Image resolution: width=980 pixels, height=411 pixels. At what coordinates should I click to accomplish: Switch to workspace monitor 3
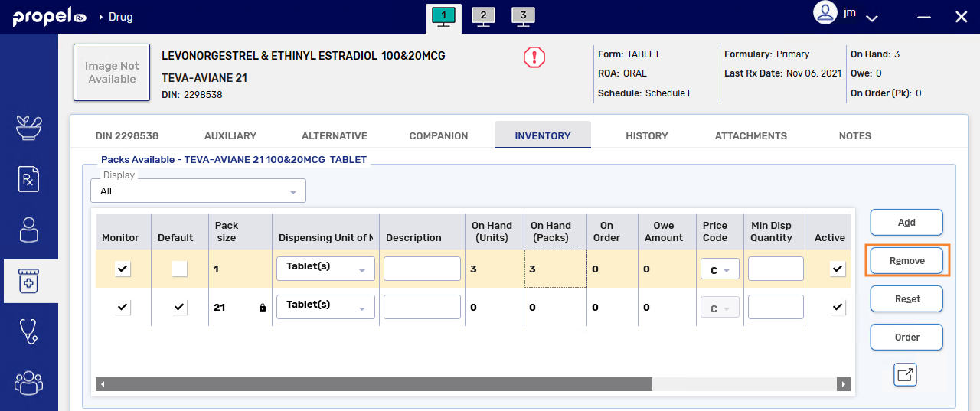523,16
